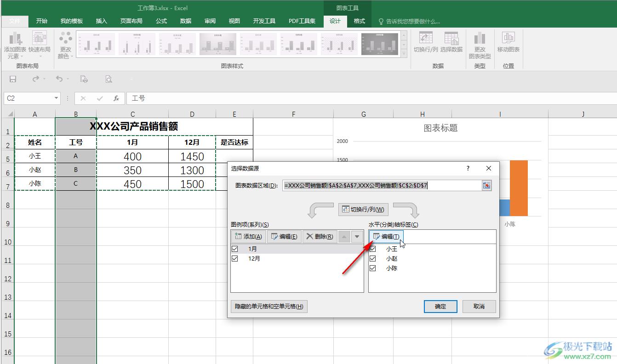Open the Quick Layout gallery

click(40, 45)
